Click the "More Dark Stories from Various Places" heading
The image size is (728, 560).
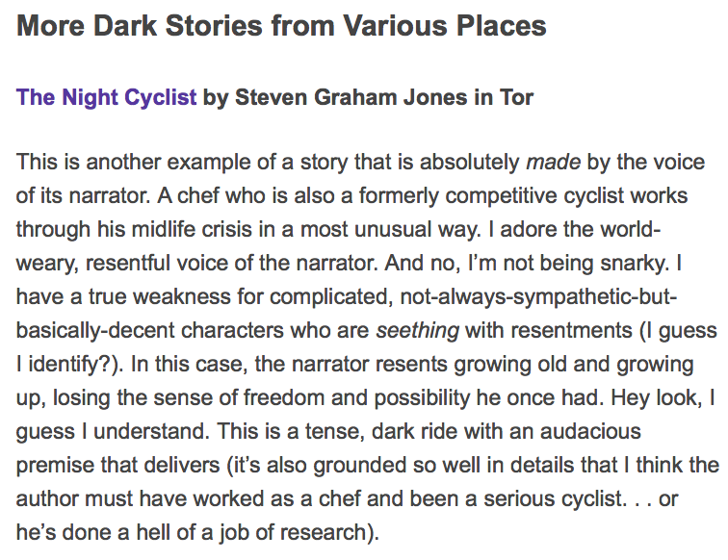pyautogui.click(x=281, y=27)
